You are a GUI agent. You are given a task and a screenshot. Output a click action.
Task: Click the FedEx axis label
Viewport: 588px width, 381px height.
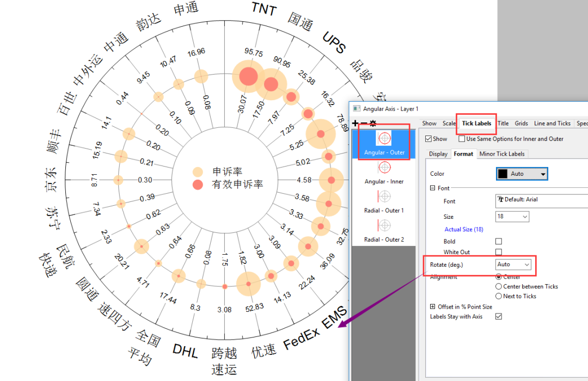[x=302, y=338]
